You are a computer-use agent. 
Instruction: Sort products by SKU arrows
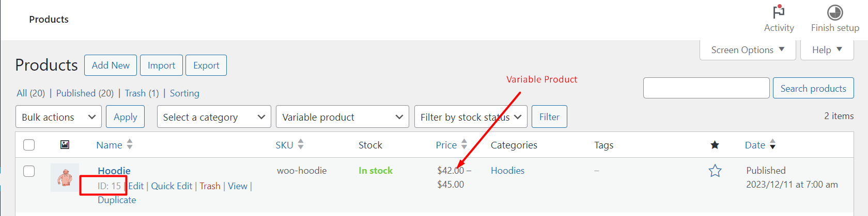coord(301,144)
